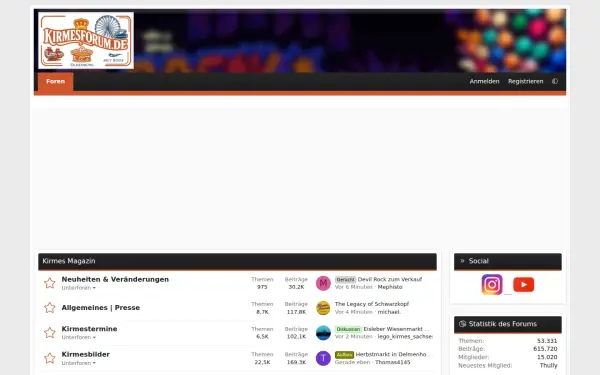Viewport: 600px width, 375px height.
Task: Open the YouTube social link
Action: (523, 285)
